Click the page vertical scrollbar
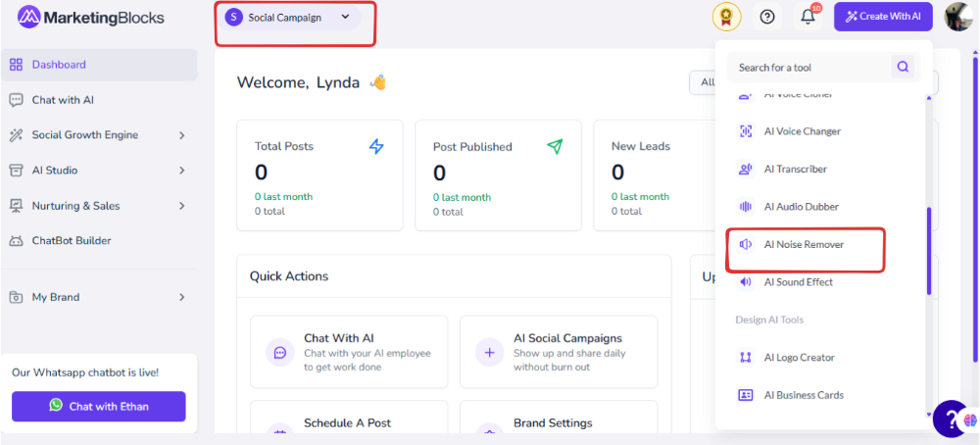 pyautogui.click(x=975, y=210)
